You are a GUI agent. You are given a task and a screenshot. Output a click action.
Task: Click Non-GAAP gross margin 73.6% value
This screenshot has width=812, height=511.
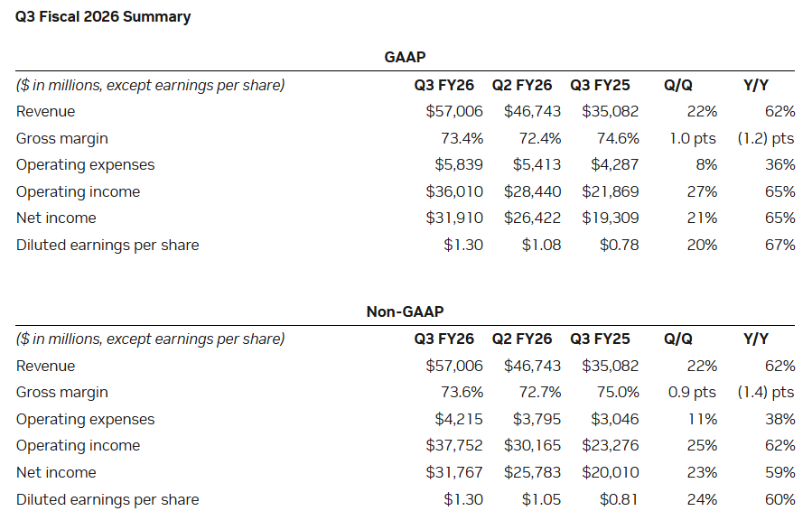[462, 392]
